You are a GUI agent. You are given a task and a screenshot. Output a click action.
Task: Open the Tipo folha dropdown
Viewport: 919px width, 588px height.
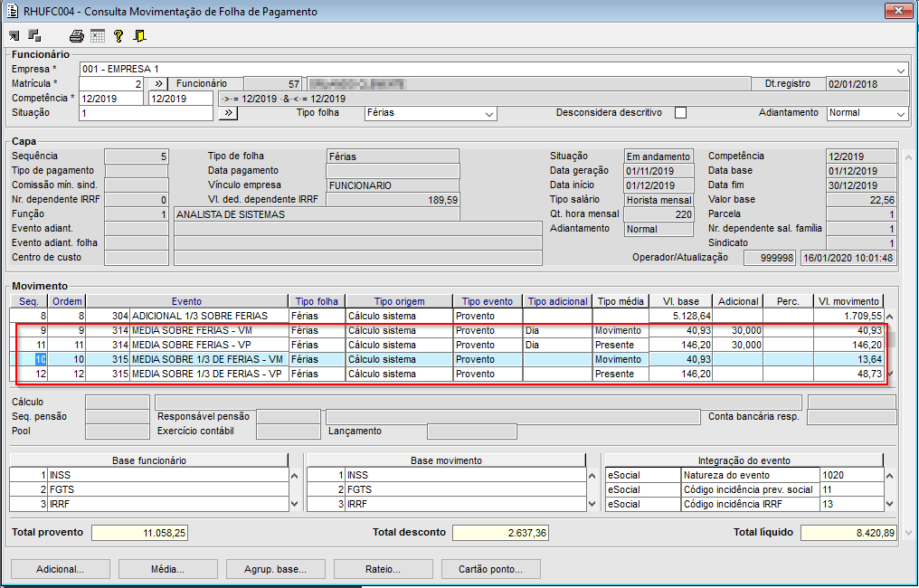coord(489,114)
